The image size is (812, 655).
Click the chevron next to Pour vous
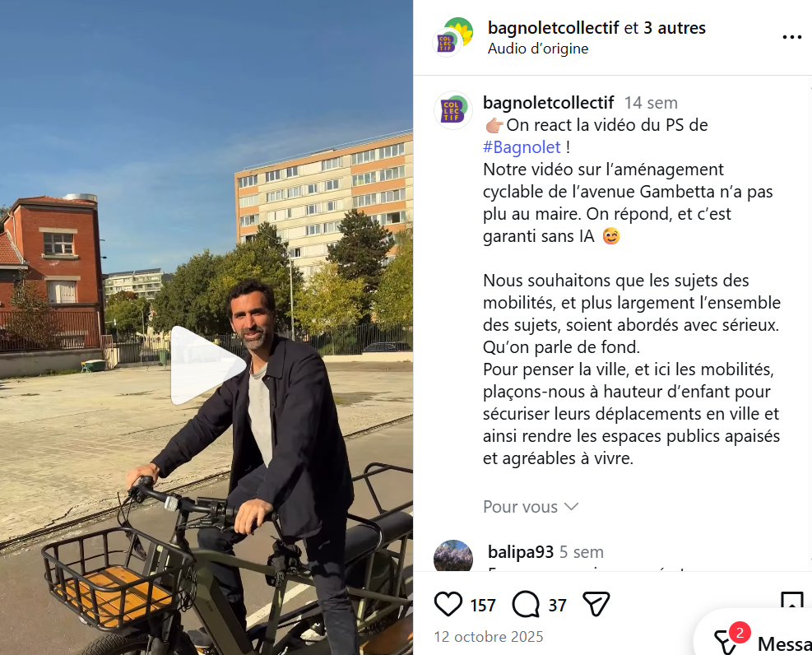(571, 506)
